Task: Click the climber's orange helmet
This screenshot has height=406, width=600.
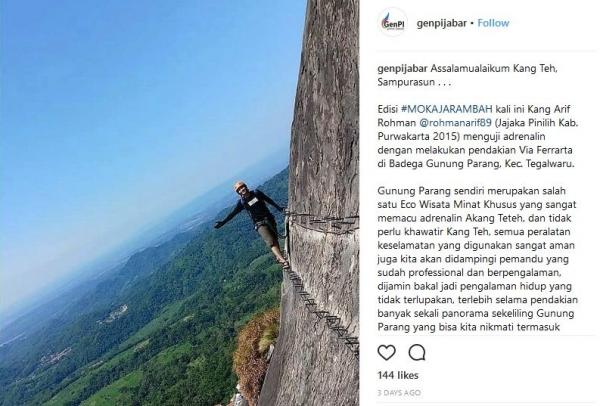Action: (240, 186)
